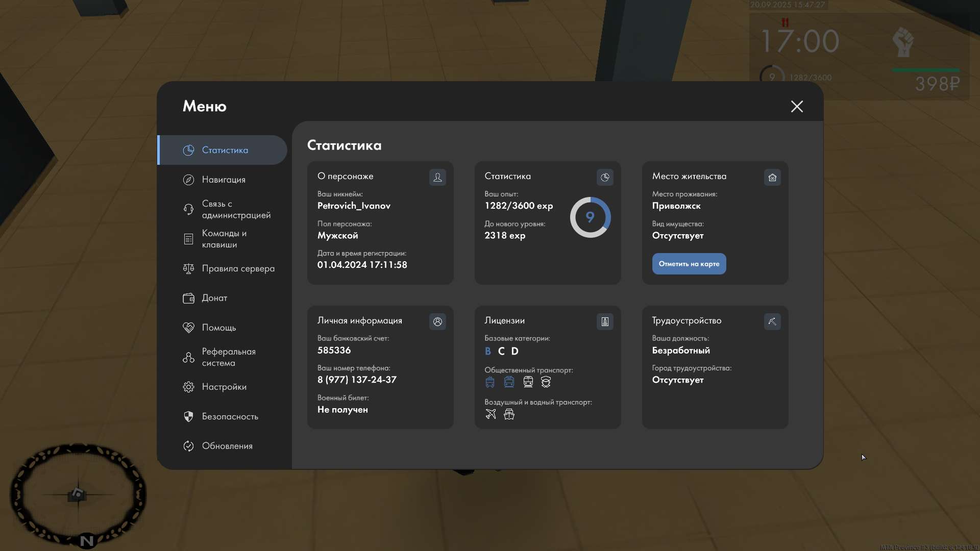980x551 pixels.
Task: Click the first blue bus license icon
Action: click(x=490, y=382)
